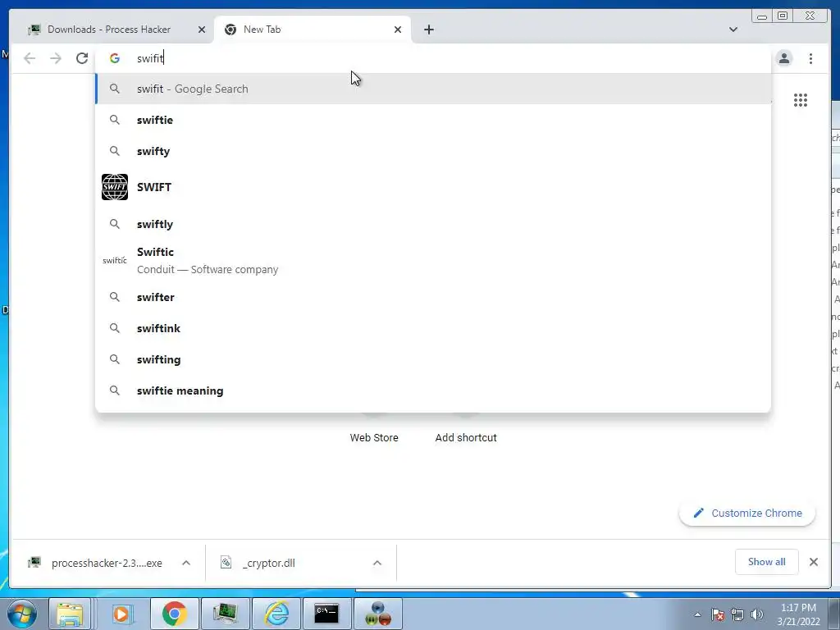This screenshot has height=630, width=840.
Task: Expand options for processhacker download
Action: coord(186,563)
